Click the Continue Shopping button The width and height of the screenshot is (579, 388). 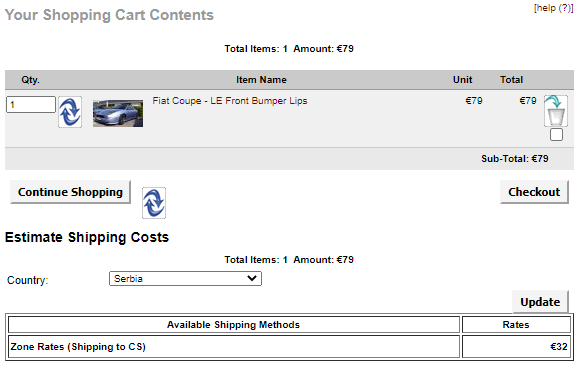(70, 192)
